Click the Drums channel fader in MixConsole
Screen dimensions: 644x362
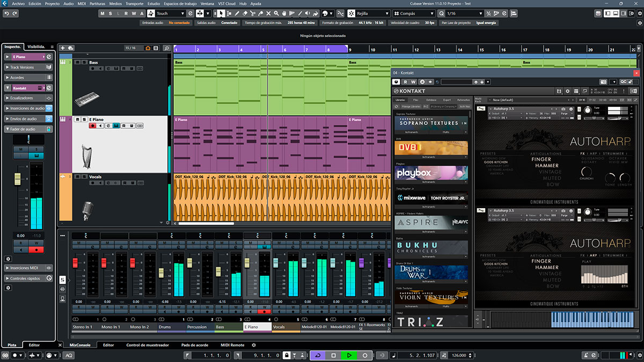point(161,272)
